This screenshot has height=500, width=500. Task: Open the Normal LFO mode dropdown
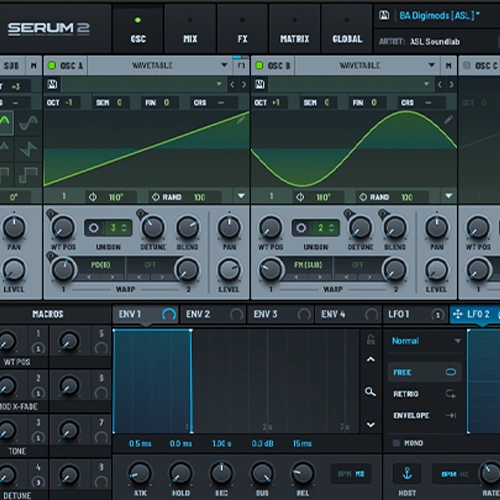pyautogui.click(x=426, y=341)
